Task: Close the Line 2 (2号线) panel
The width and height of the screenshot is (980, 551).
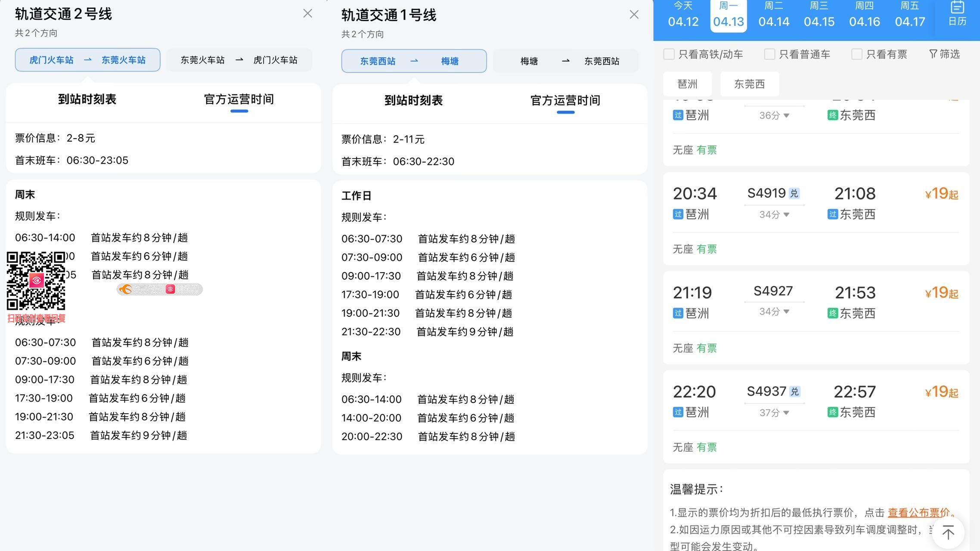Action: pyautogui.click(x=307, y=13)
